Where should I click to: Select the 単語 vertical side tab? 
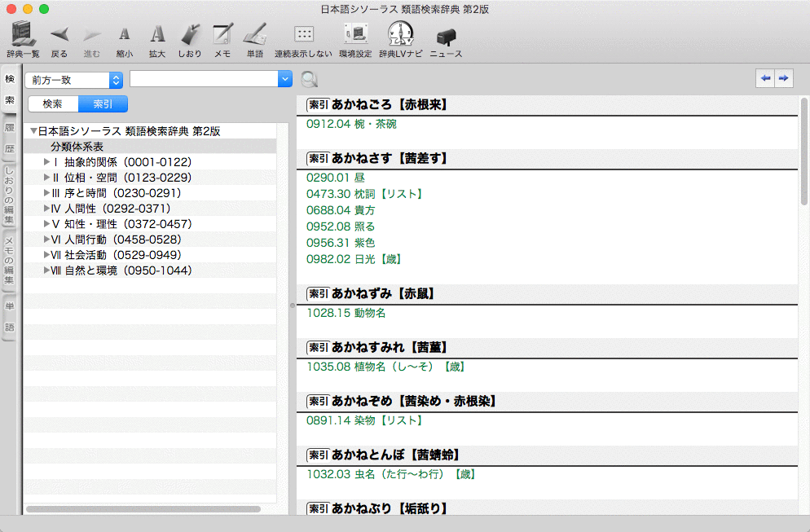pos(10,316)
